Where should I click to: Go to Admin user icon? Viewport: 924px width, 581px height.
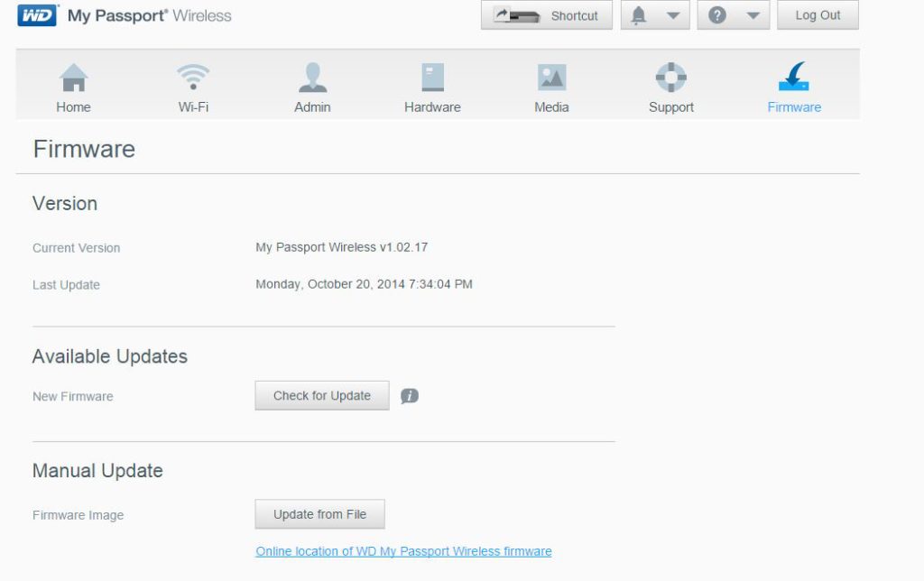click(313, 78)
